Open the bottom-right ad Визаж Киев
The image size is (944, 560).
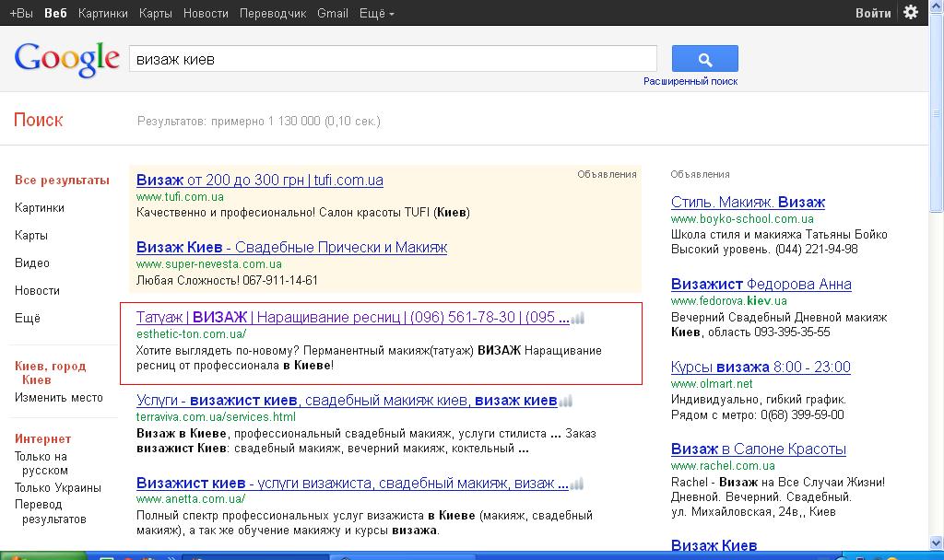point(714,545)
